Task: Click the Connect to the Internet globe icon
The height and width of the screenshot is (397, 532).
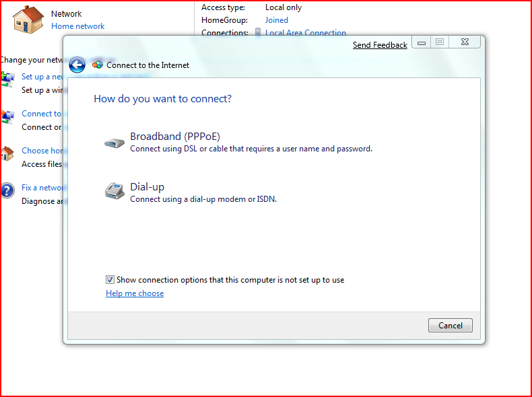Action: tap(98, 65)
